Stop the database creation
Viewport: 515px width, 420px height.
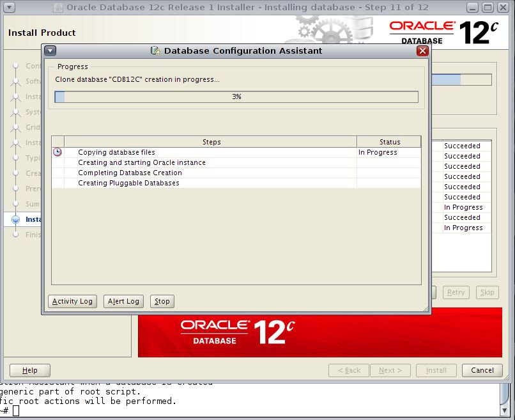coord(162,301)
